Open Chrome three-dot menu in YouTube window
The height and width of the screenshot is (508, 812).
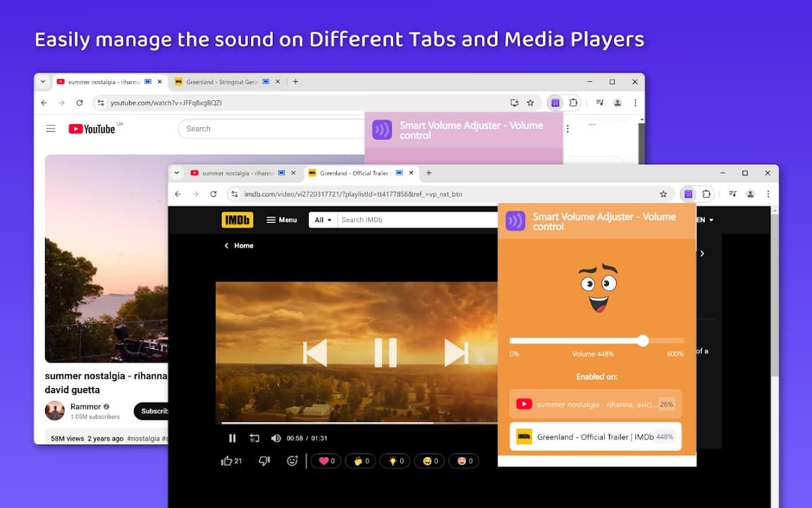pyautogui.click(x=635, y=102)
